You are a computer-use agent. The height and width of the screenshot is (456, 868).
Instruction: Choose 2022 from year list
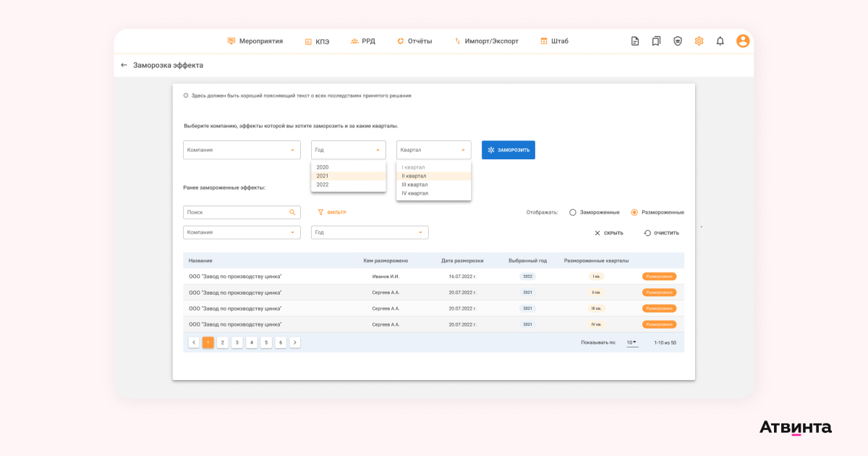click(323, 185)
